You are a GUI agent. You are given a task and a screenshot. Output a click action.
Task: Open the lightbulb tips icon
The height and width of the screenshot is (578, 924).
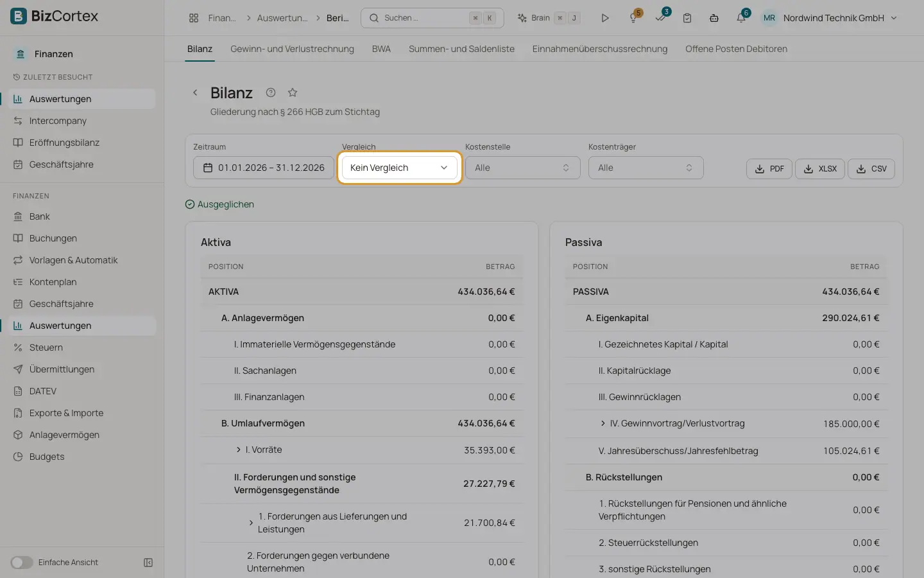pos(633,18)
